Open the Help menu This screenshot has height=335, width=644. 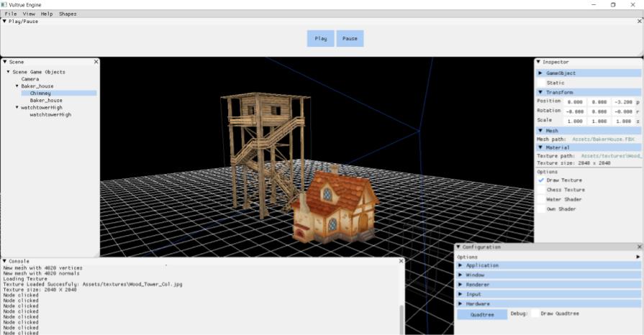pyautogui.click(x=47, y=14)
